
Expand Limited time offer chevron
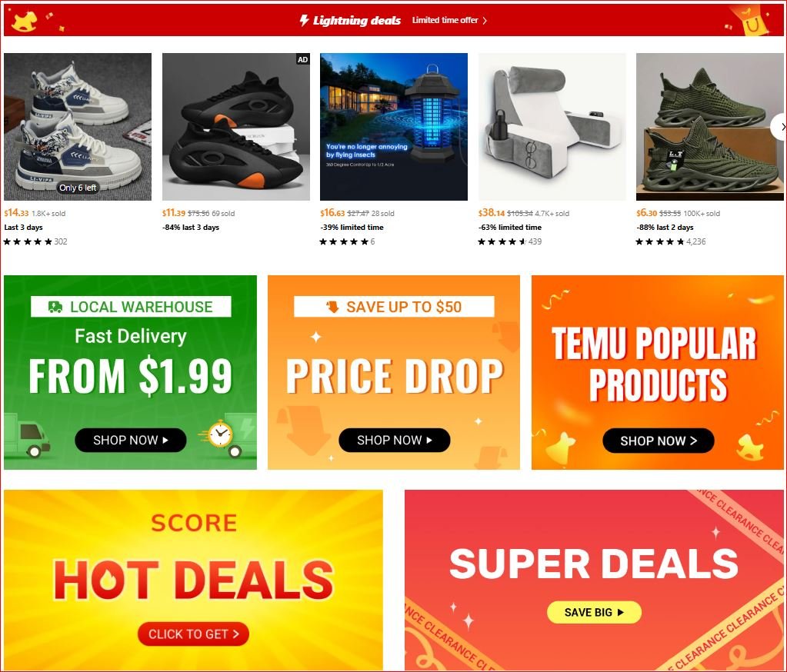485,21
